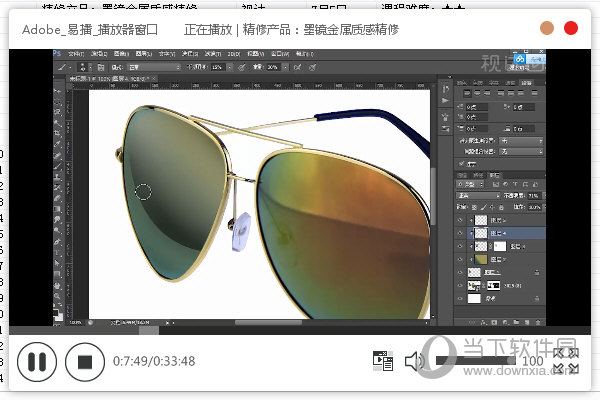Open the layer filter type dropdown
Image resolution: width=600 pixels, height=400 pixels.
471,184
